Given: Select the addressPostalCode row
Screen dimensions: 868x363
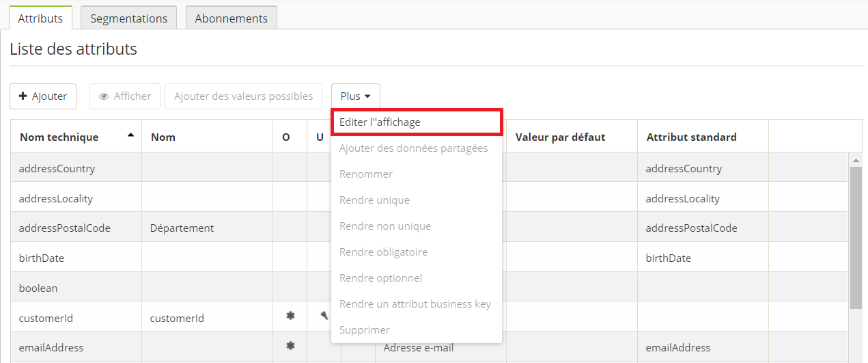Looking at the screenshot, I should point(65,228).
